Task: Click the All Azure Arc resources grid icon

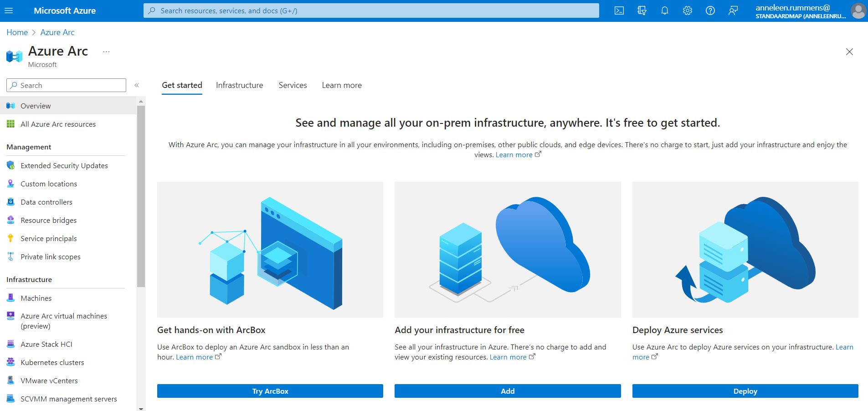Action: click(x=10, y=124)
